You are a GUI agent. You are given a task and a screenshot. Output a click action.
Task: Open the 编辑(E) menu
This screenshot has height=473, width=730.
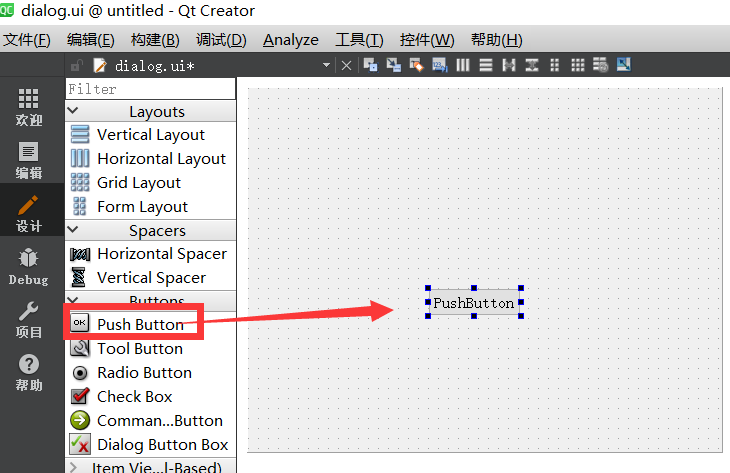pyautogui.click(x=90, y=40)
